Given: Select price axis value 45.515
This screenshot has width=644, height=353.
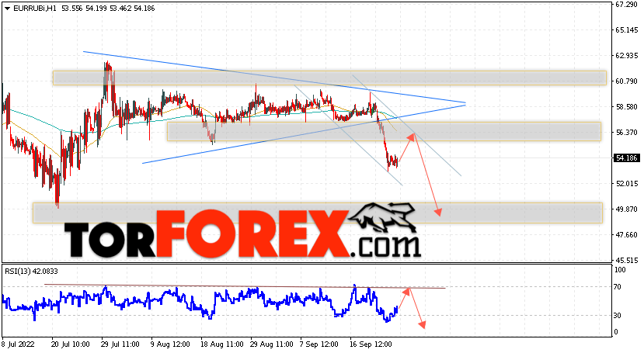Looking at the screenshot, I should pos(626,260).
